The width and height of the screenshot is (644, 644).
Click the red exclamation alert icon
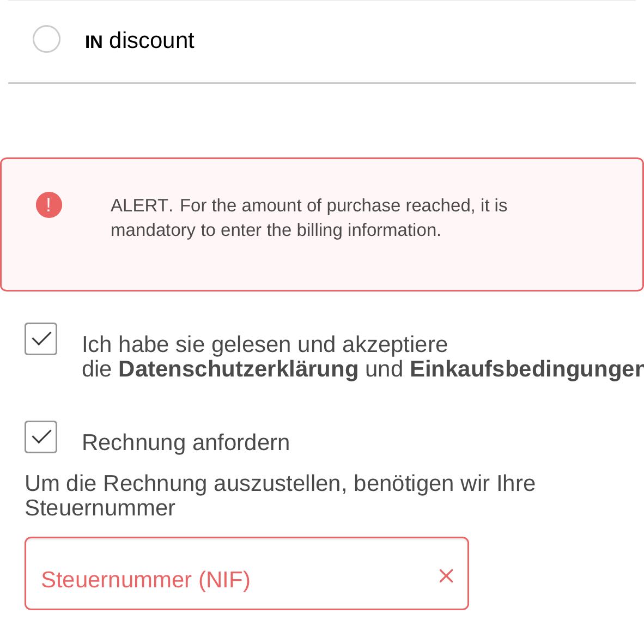(49, 205)
